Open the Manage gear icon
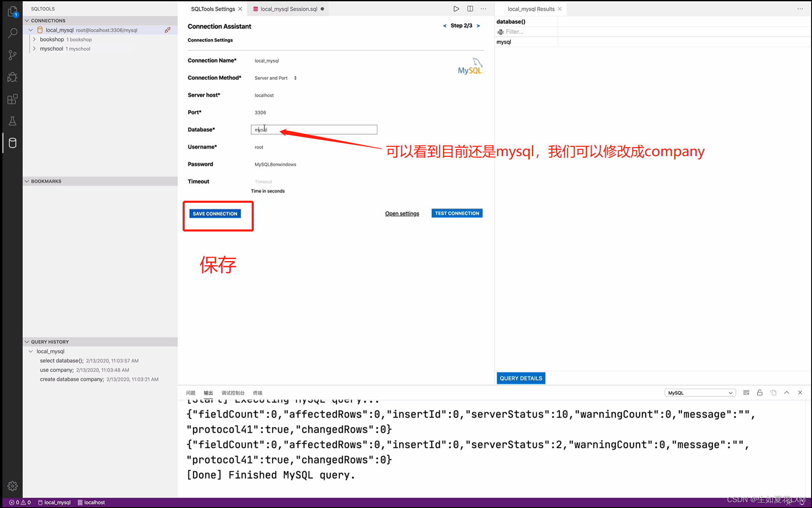 pos(12,486)
